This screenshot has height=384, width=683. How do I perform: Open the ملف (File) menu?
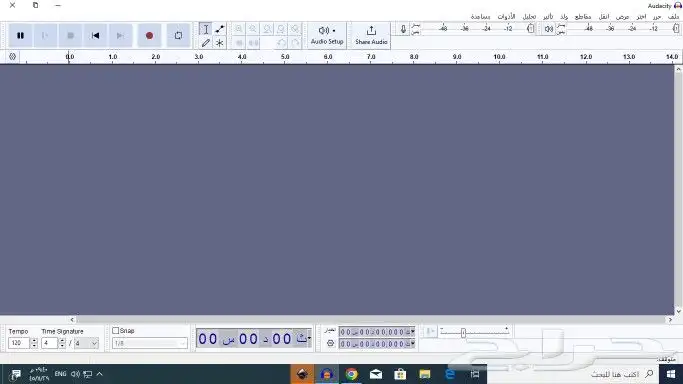(x=673, y=17)
